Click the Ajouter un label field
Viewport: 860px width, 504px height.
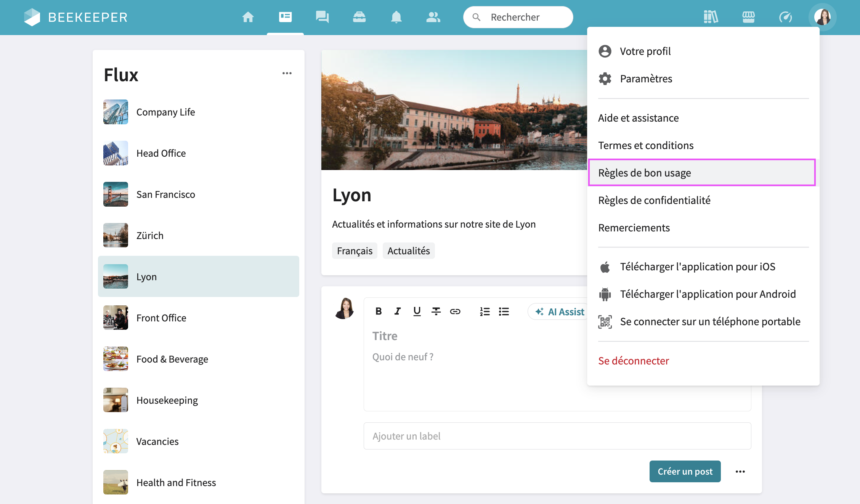(557, 436)
